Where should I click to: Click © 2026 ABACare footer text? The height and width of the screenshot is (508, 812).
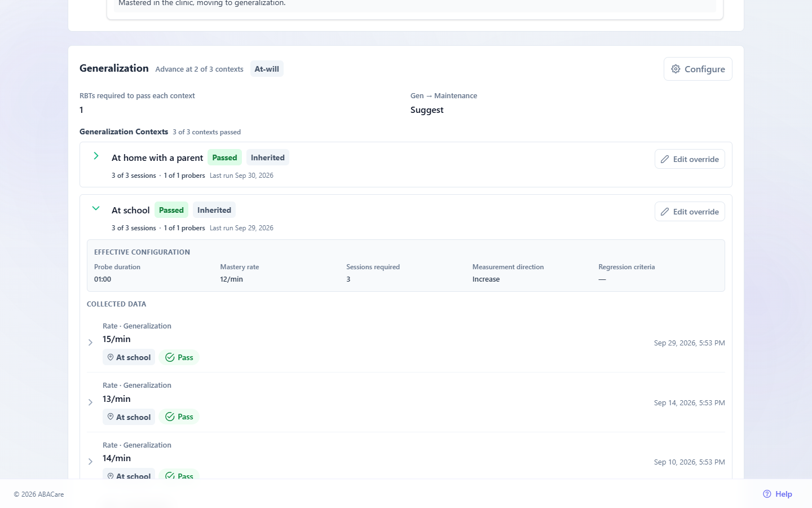click(x=39, y=494)
